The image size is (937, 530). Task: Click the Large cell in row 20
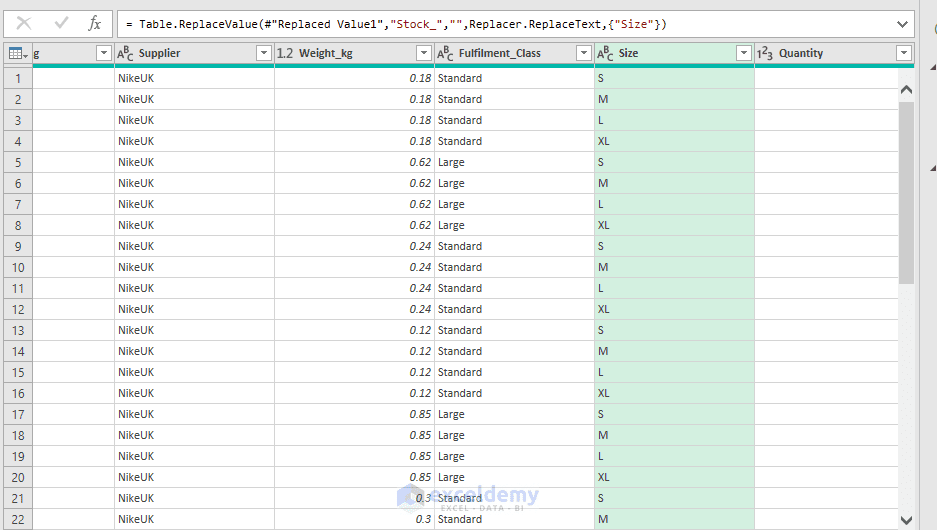(515, 477)
